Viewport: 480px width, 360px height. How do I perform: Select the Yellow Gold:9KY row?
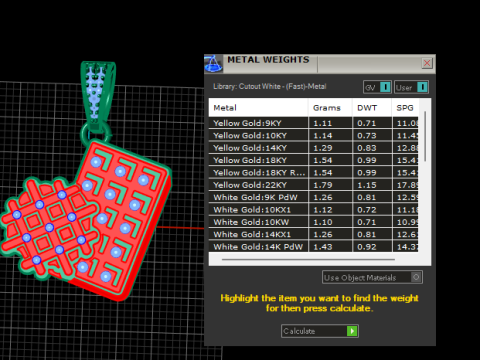point(313,123)
